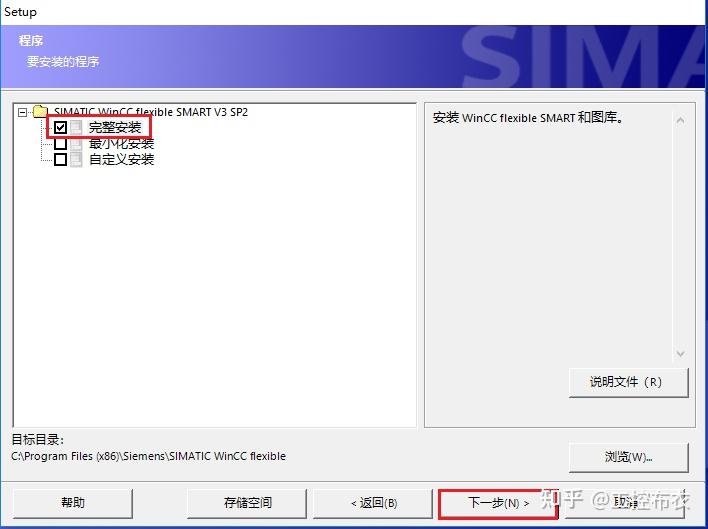Click the component icon beside 最小化安装
This screenshot has width=708, height=529.
[76, 144]
